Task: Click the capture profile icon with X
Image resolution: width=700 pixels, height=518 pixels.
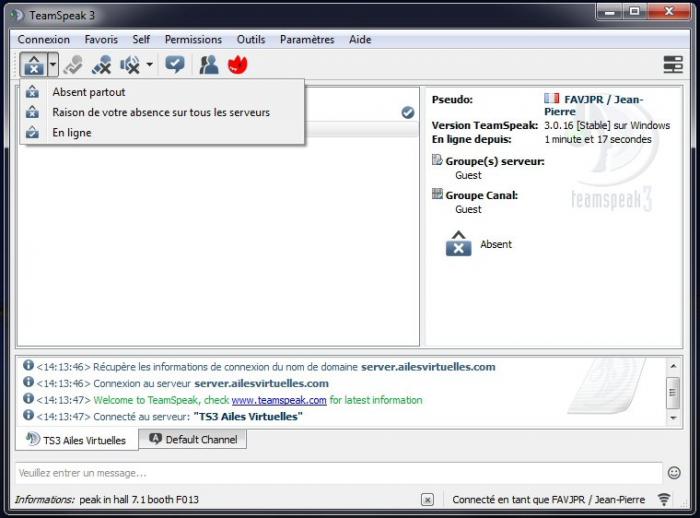Action: click(101, 65)
